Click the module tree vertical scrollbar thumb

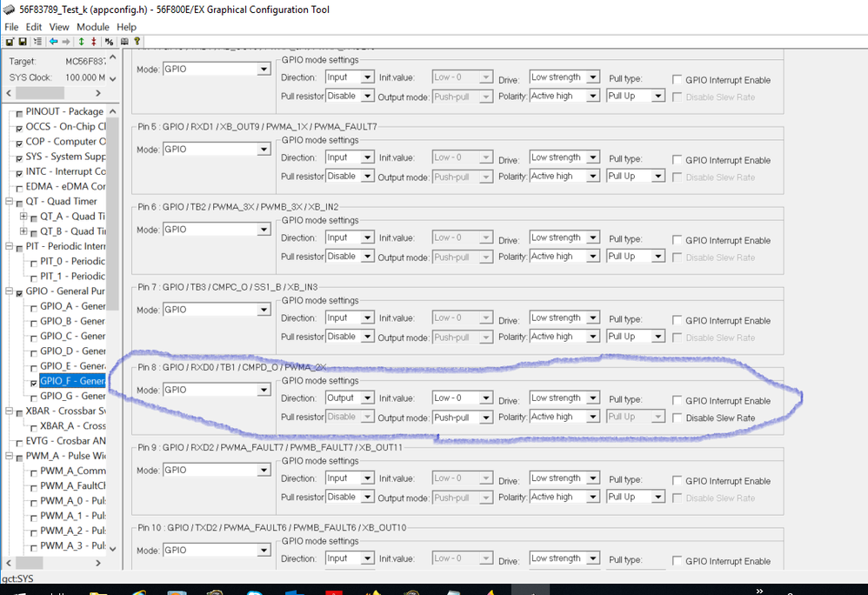click(x=113, y=215)
